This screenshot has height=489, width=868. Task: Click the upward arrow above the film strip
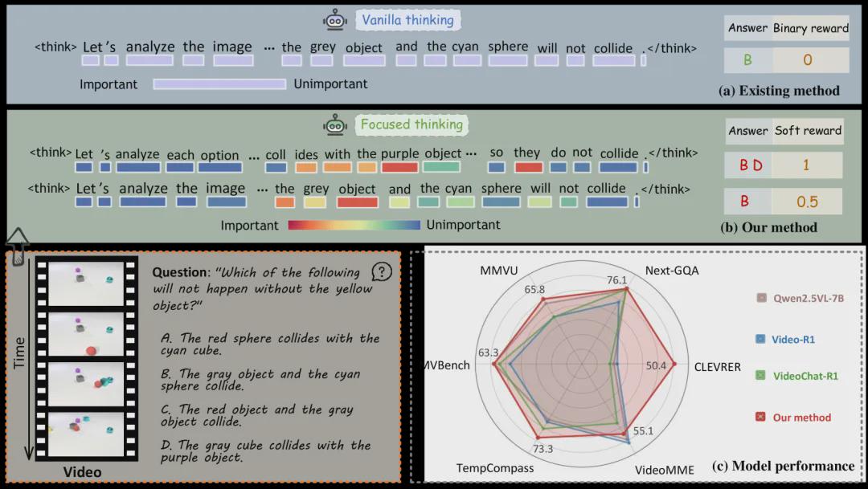pyautogui.click(x=17, y=238)
